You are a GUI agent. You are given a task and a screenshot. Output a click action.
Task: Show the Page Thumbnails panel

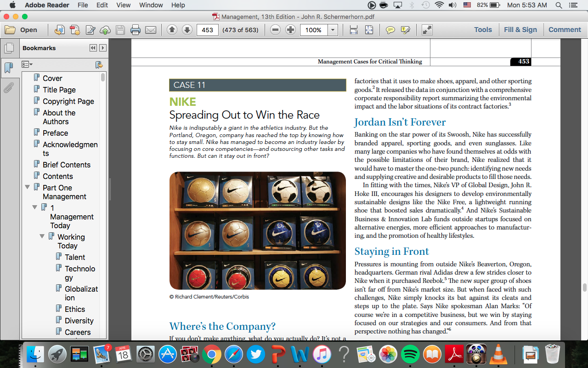(9, 48)
